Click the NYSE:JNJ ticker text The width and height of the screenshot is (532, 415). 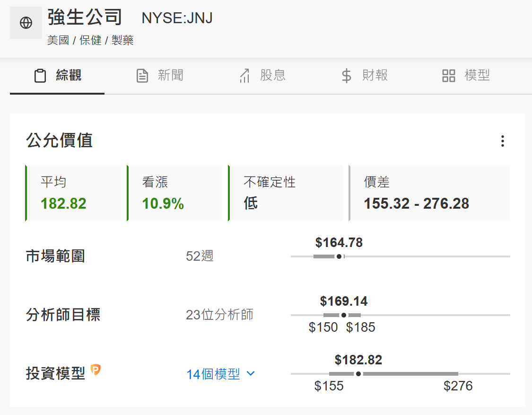[x=177, y=18]
